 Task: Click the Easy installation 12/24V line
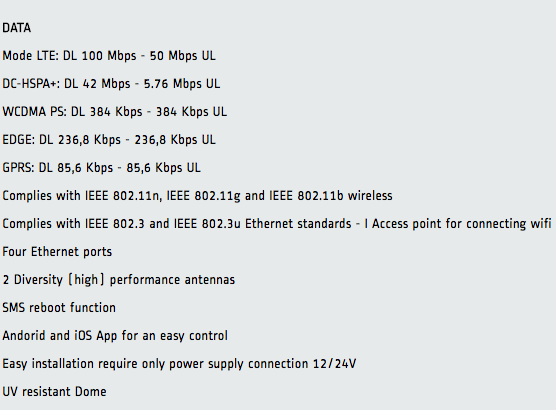click(179, 364)
